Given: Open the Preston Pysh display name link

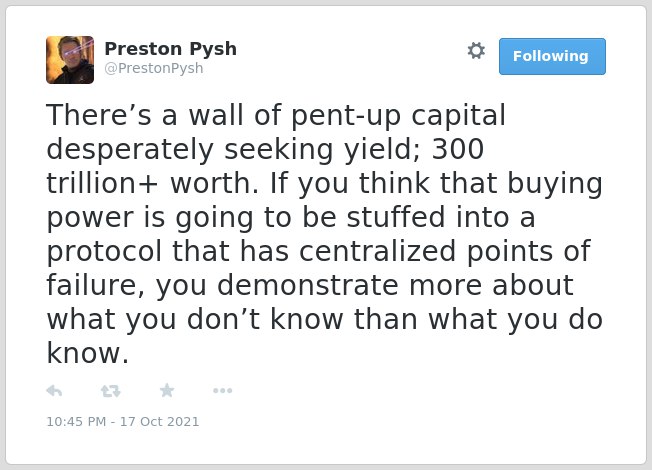Looking at the screenshot, I should coord(170,49).
